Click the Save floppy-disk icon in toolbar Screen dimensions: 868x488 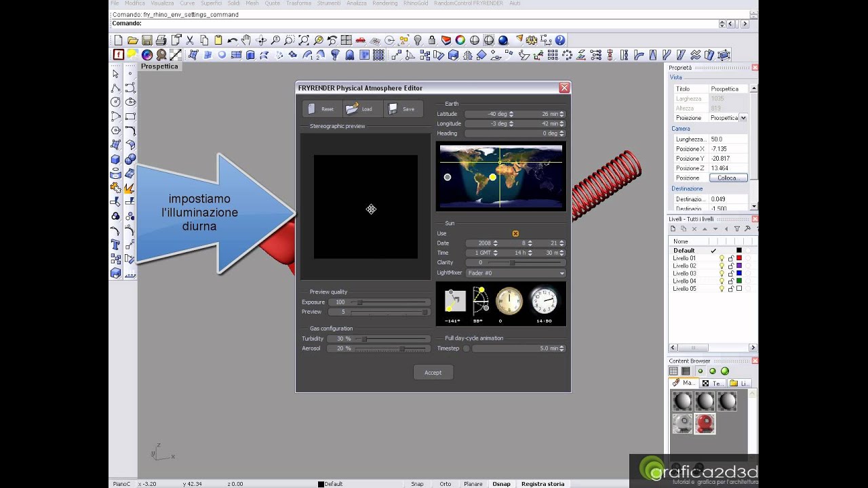[x=146, y=41]
